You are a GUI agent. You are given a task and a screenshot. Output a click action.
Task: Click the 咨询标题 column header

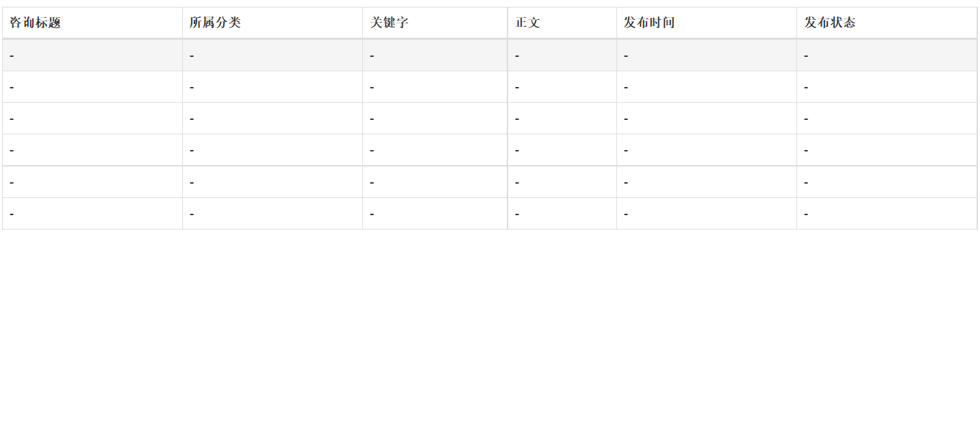[92, 23]
